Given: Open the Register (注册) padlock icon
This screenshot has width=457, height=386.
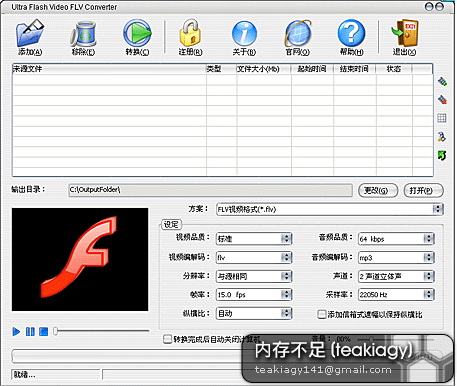Looking at the screenshot, I should [190, 33].
